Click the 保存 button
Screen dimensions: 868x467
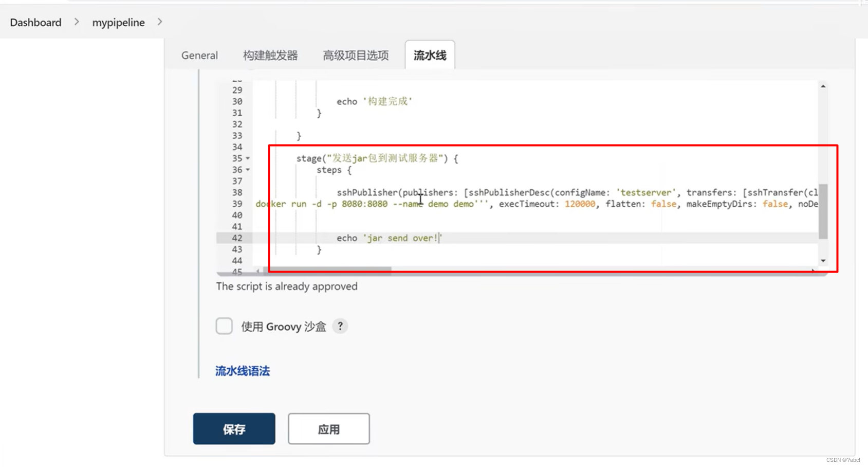tap(234, 429)
